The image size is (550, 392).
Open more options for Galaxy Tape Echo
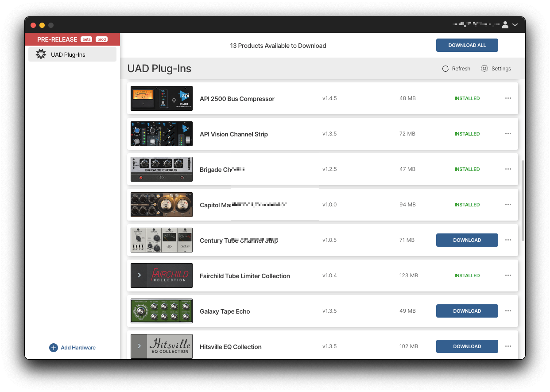(x=508, y=311)
